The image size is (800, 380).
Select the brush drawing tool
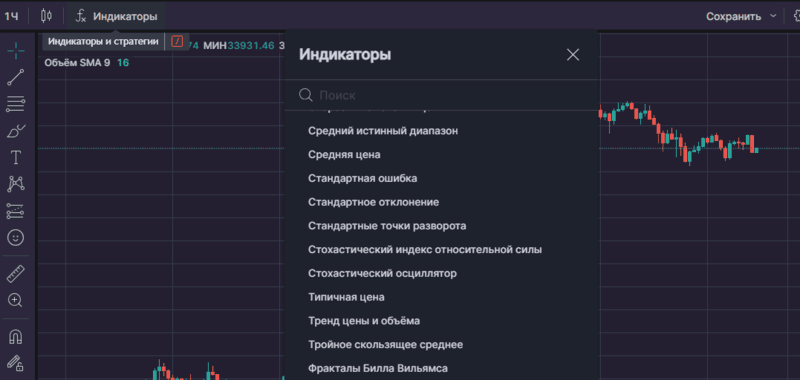pyautogui.click(x=16, y=131)
